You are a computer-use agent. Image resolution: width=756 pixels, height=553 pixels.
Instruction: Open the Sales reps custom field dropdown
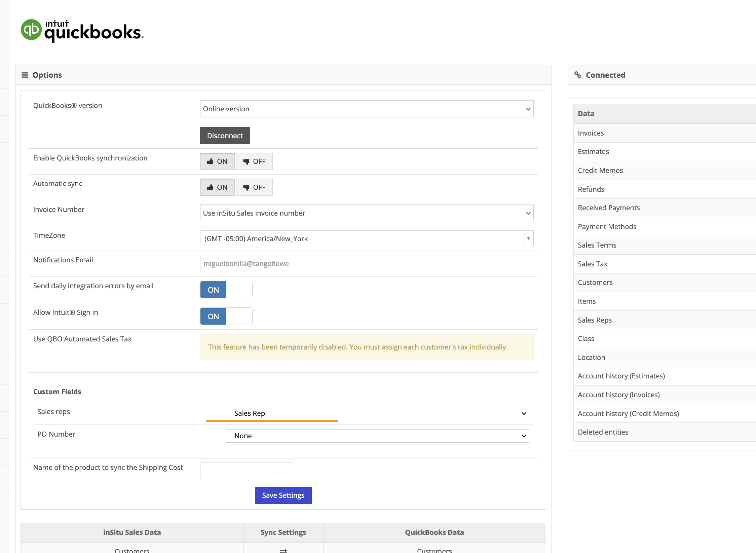click(x=377, y=413)
